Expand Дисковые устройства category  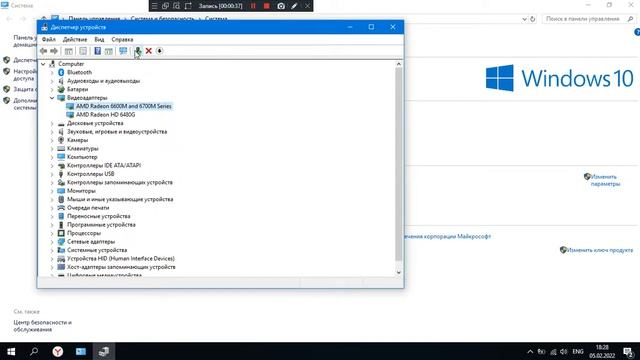coord(52,123)
